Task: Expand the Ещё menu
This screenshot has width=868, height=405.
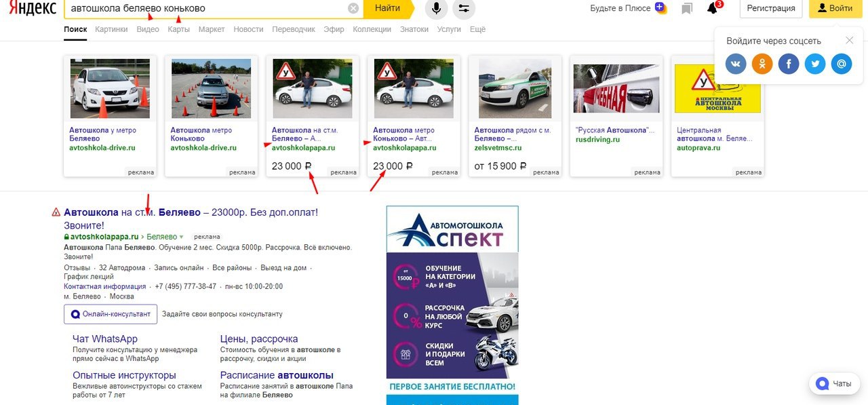Action: [477, 29]
